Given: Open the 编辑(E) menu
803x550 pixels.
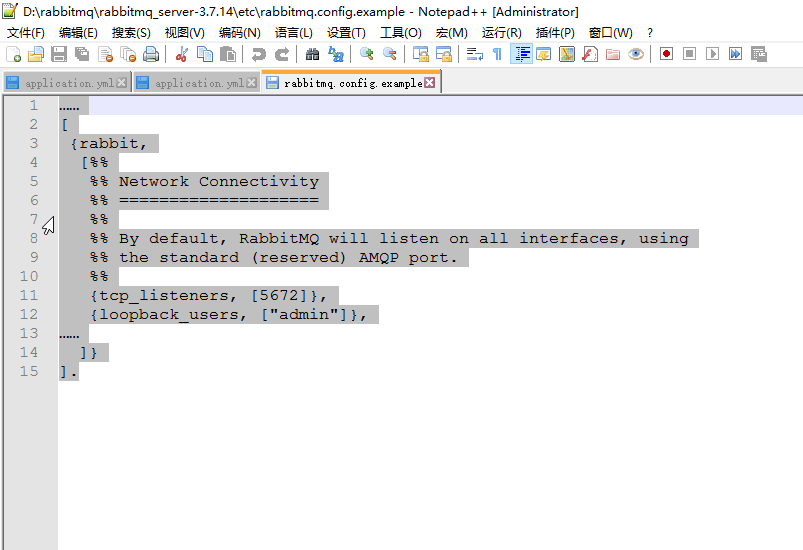Looking at the screenshot, I should 78,33.
